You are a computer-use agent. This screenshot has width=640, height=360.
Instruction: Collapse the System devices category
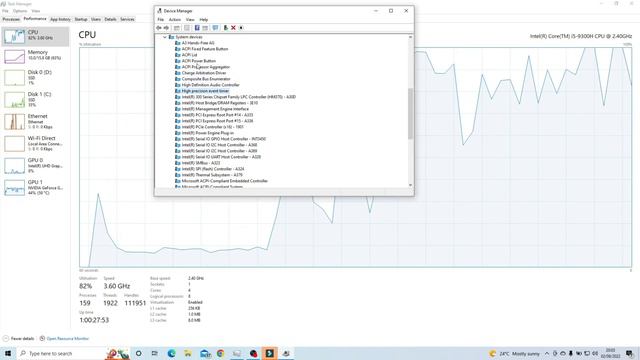point(165,37)
